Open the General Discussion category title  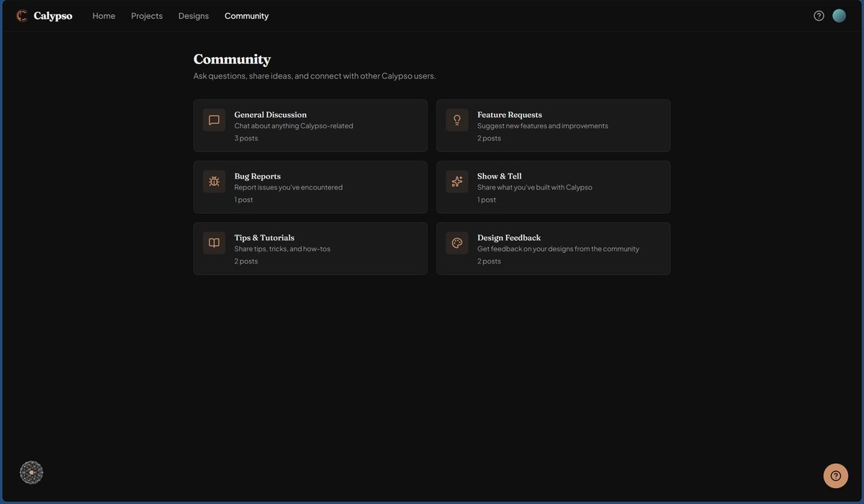[271, 114]
